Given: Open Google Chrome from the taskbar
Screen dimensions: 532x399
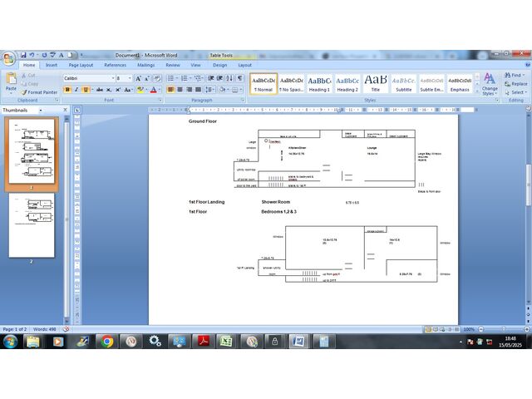Looking at the screenshot, I should pos(106,341).
